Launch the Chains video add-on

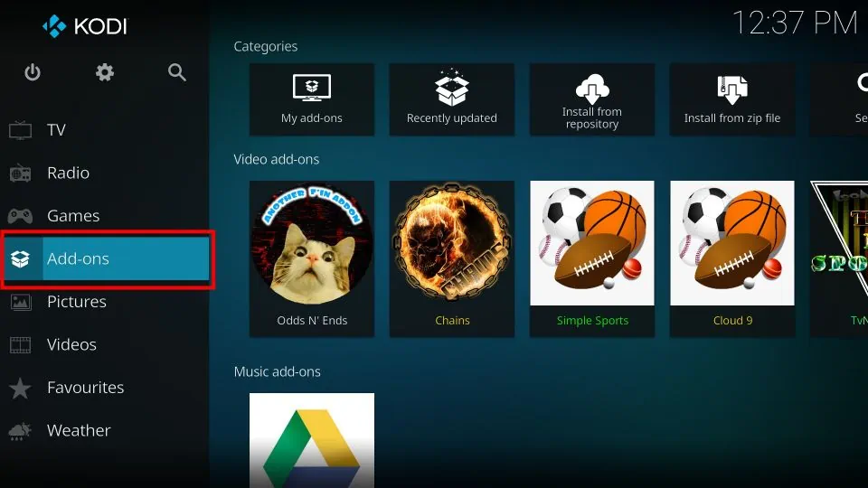tap(452, 259)
